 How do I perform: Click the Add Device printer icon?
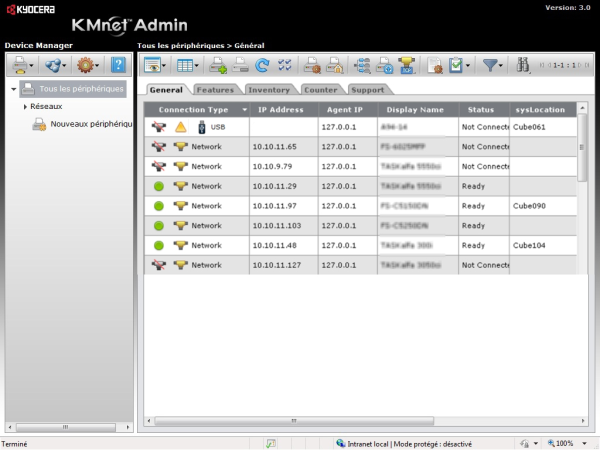pyautogui.click(x=218, y=65)
